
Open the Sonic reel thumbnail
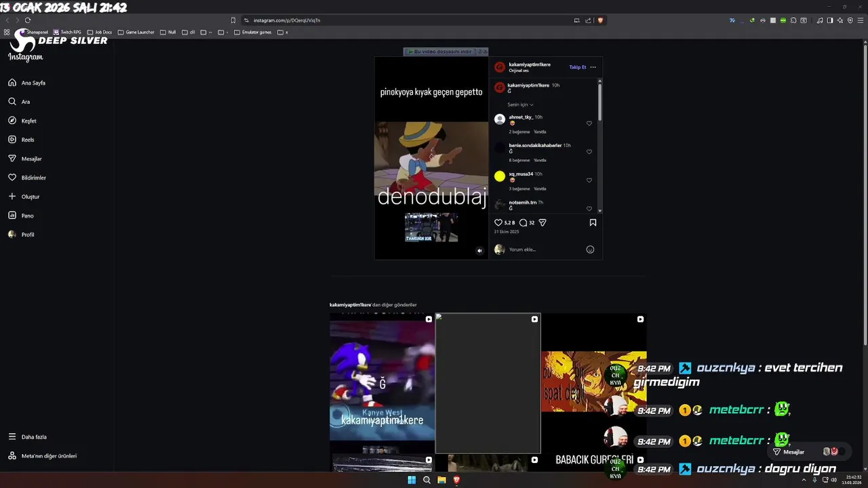(382, 383)
